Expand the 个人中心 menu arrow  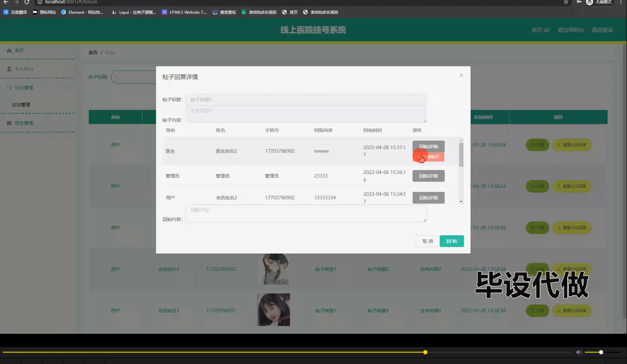[65, 69]
